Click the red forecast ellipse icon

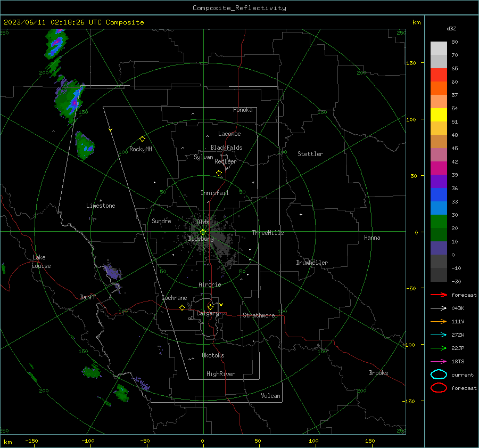(439, 388)
